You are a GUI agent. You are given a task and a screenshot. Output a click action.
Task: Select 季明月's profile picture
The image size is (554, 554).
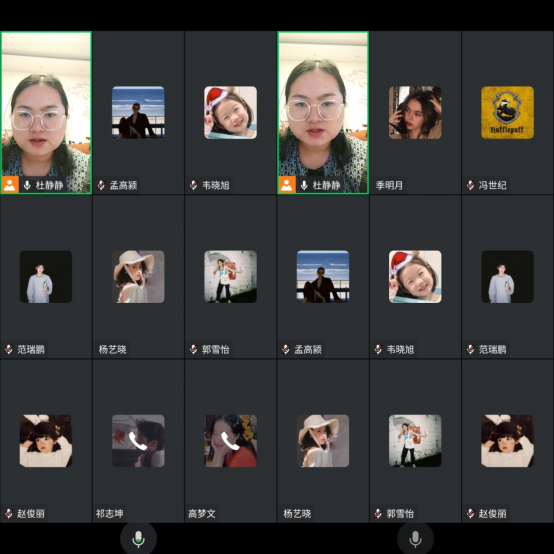click(x=415, y=112)
